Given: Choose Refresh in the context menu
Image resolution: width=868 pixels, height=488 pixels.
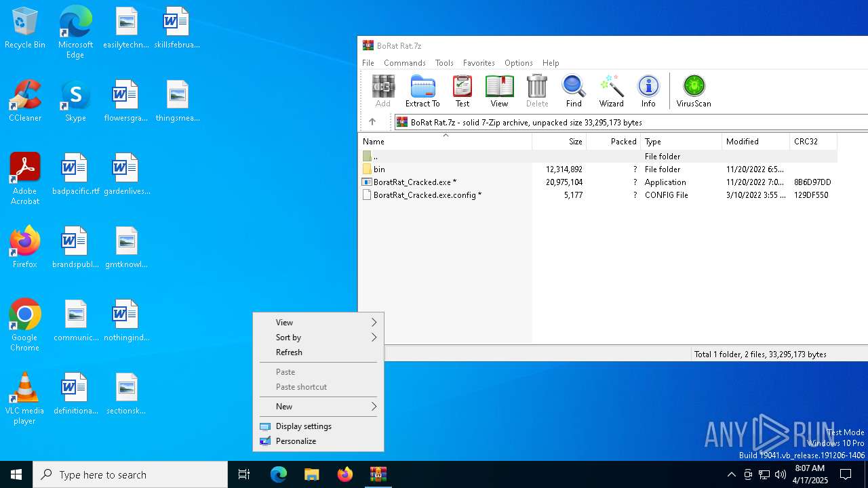Looking at the screenshot, I should (x=318, y=352).
